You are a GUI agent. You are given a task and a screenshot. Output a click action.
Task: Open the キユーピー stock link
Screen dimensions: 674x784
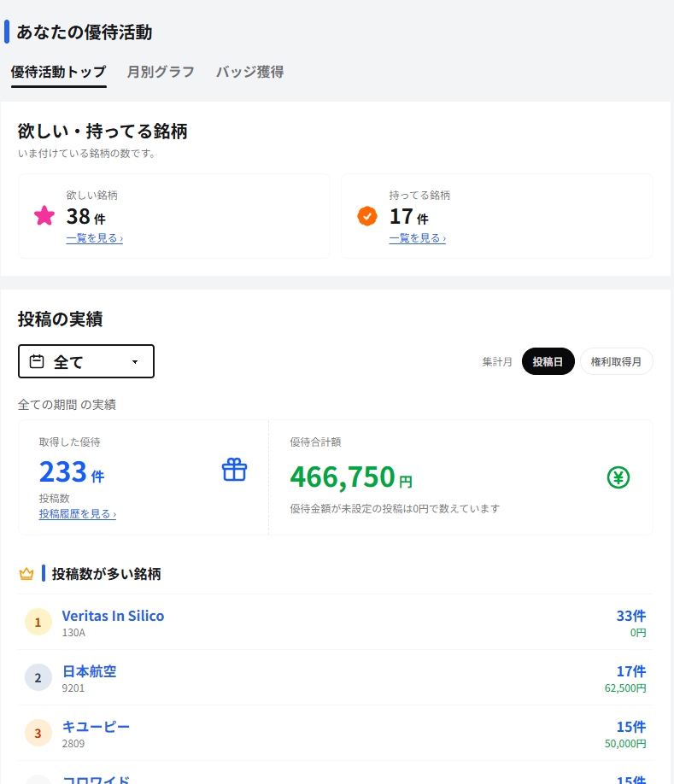tap(96, 727)
